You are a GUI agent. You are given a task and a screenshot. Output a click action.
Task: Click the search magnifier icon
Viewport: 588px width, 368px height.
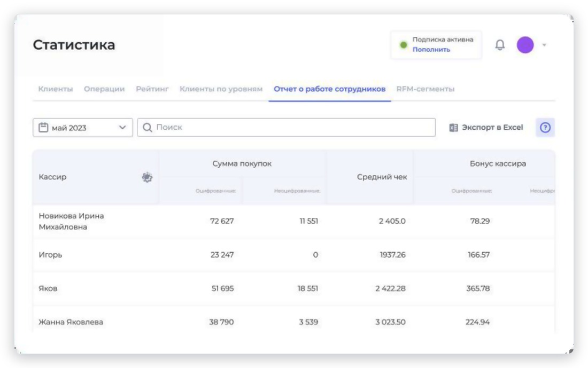[x=148, y=128]
